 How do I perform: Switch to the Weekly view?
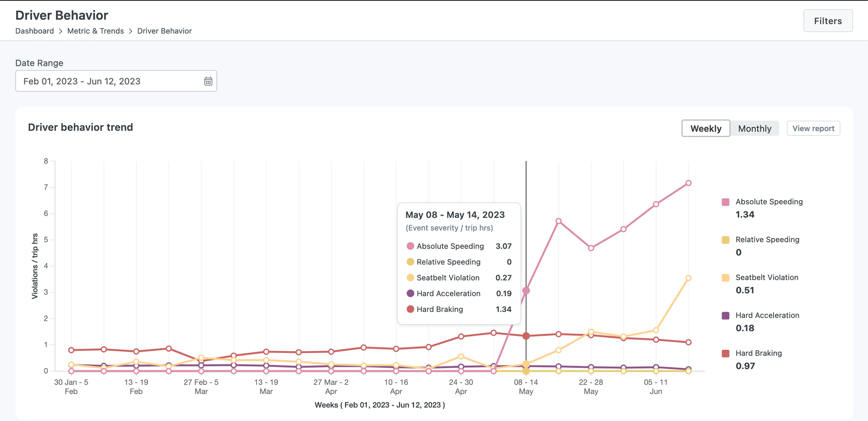tap(706, 128)
